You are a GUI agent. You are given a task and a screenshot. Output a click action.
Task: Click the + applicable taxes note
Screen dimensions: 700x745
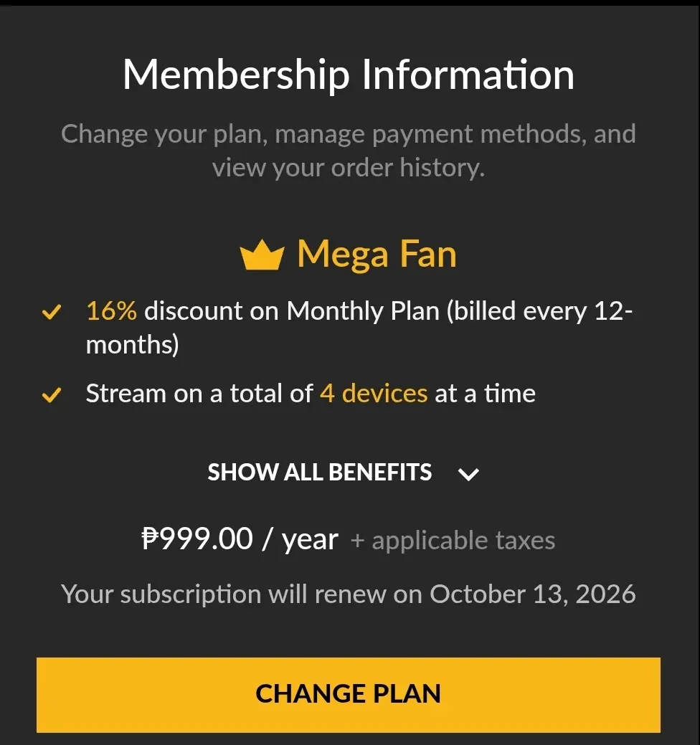pyautogui.click(x=453, y=541)
